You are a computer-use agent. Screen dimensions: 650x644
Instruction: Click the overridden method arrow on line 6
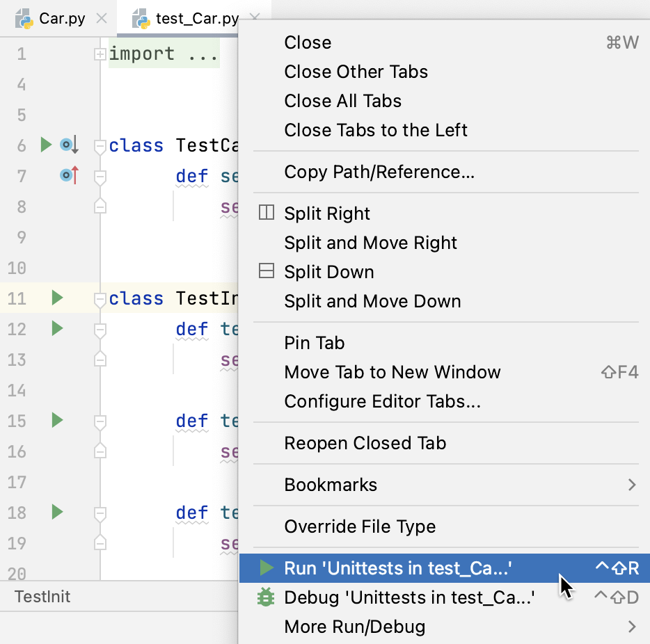(x=68, y=145)
